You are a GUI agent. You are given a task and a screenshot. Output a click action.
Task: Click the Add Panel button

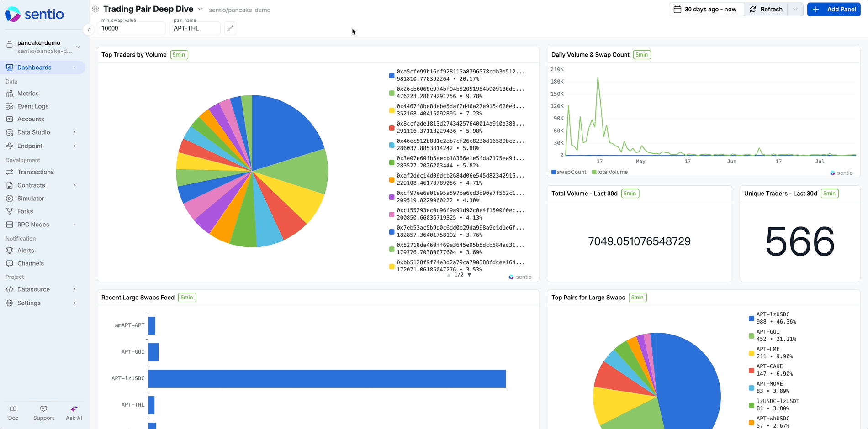click(834, 9)
